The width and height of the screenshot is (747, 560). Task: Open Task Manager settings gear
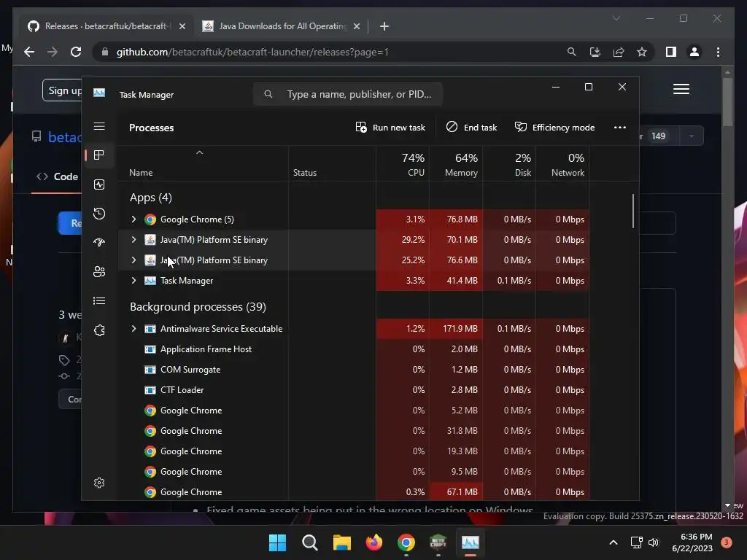[99, 483]
